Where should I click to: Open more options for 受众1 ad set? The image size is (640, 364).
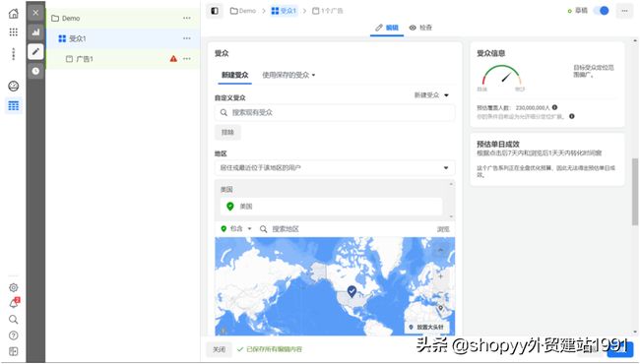click(x=187, y=38)
